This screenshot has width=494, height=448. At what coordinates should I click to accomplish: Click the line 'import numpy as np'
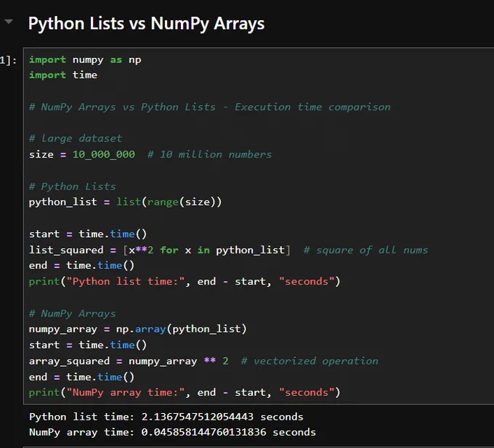pos(85,60)
